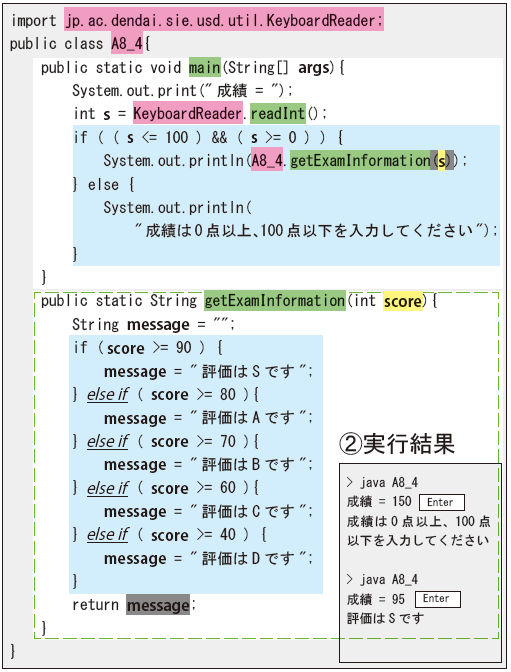The height and width of the screenshot is (672, 511).
Task: Click the else if (score >= 60) line
Action: pos(166,488)
